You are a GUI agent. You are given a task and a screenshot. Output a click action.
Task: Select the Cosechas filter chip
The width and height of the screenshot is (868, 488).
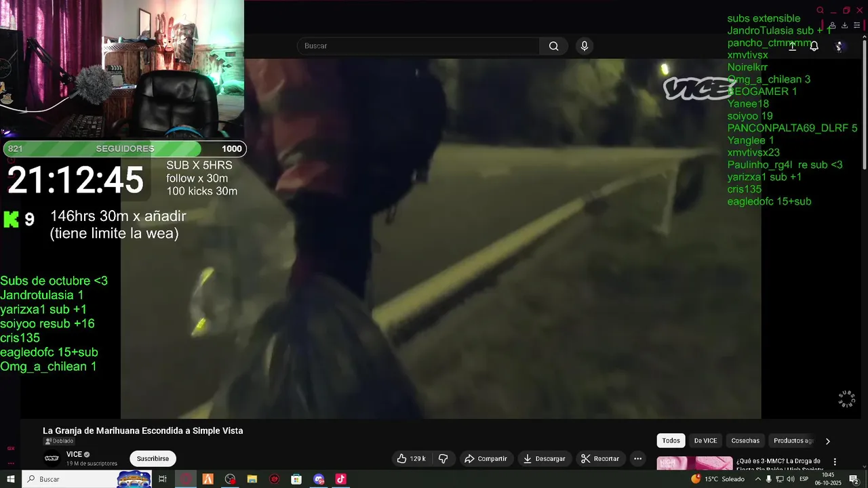pyautogui.click(x=745, y=441)
